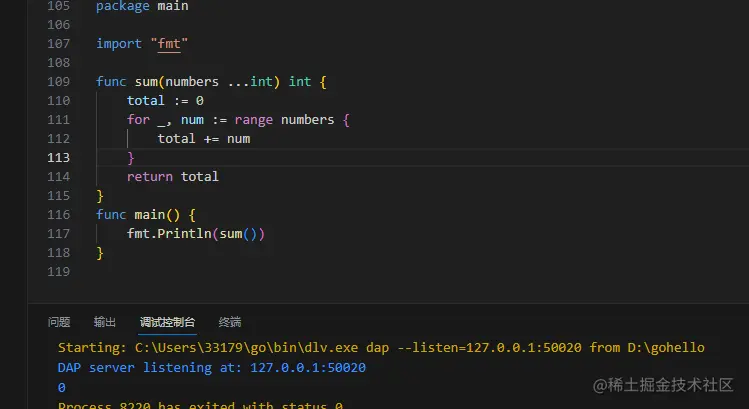
Task: Click the 'fmt.Println(sum())' call
Action: coord(196,234)
